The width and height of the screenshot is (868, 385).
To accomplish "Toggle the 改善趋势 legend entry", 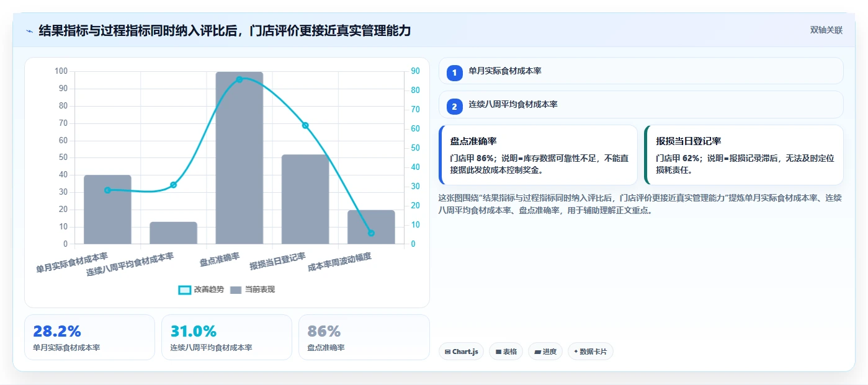I will 200,290.
